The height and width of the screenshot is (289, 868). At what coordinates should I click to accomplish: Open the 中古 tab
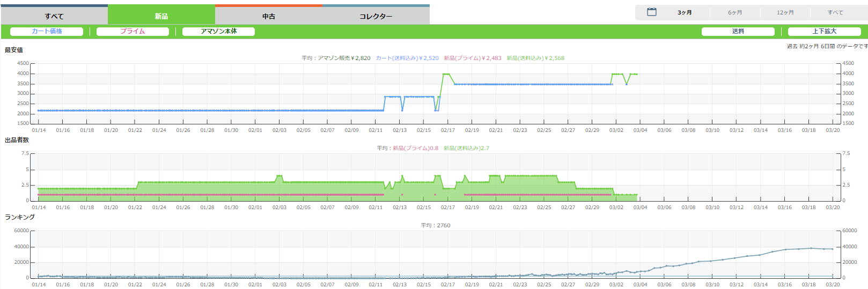[x=269, y=16]
